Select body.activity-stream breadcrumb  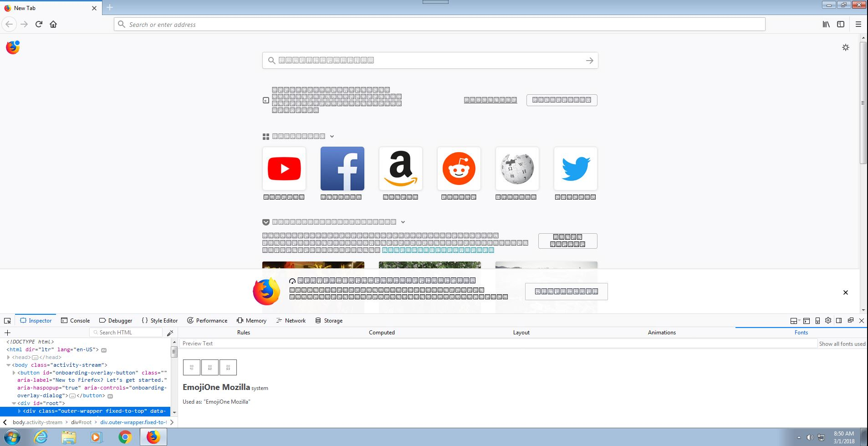click(37, 422)
